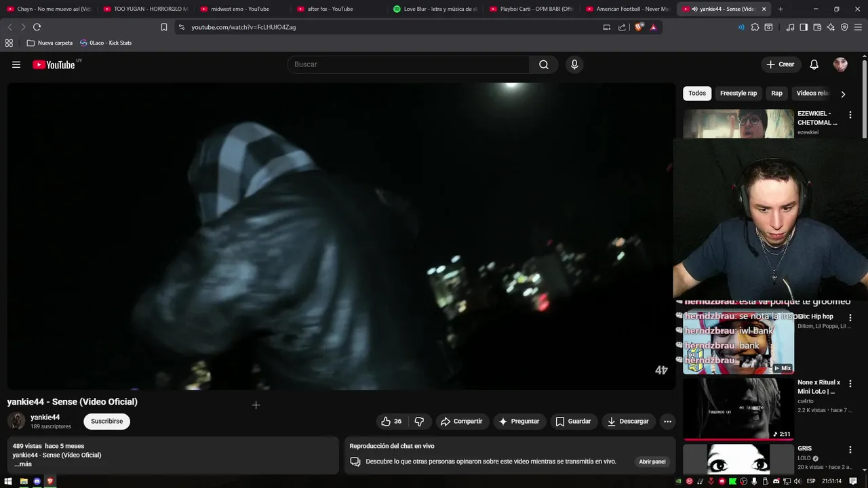Open Discord from the taskbar
This screenshot has height=488, width=868.
tap(37, 481)
